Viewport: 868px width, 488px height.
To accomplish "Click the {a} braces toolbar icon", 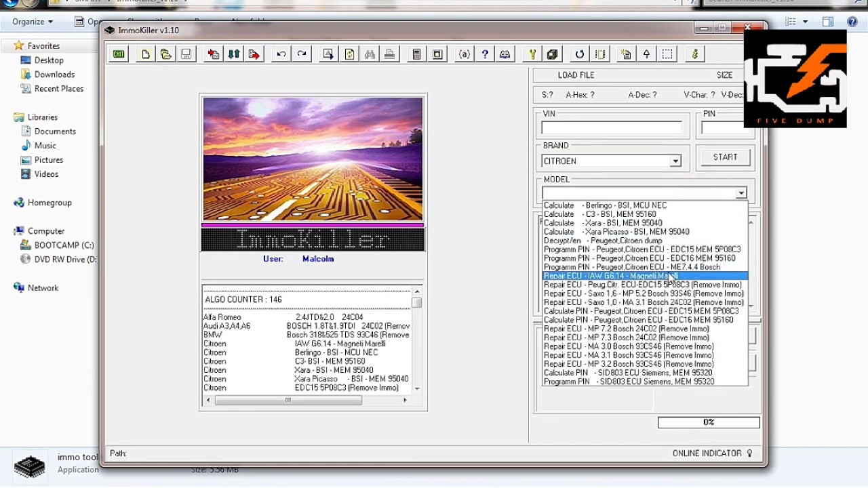I will tap(465, 54).
